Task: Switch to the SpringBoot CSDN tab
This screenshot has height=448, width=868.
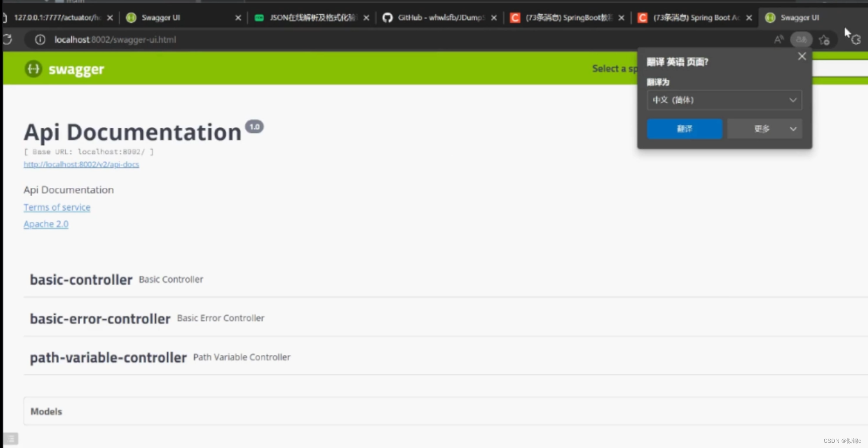Action: coord(568,18)
